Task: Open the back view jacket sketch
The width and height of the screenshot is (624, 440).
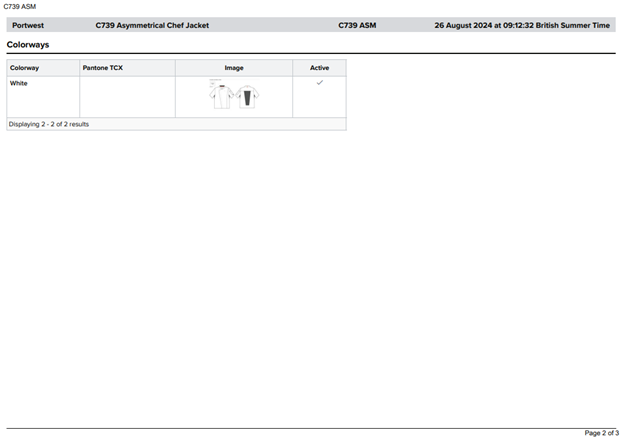Action: (248, 98)
